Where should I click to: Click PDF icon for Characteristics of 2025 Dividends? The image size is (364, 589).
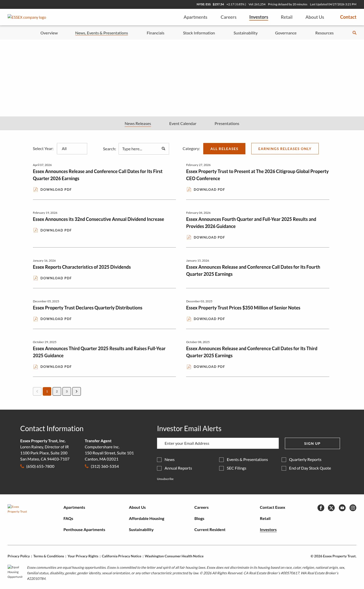pyautogui.click(x=36, y=278)
